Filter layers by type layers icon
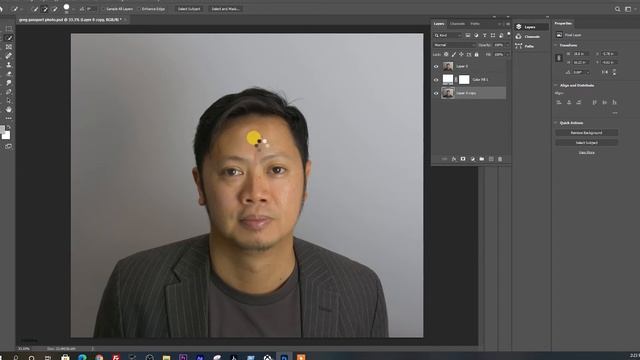The image size is (640, 360). pos(484,36)
